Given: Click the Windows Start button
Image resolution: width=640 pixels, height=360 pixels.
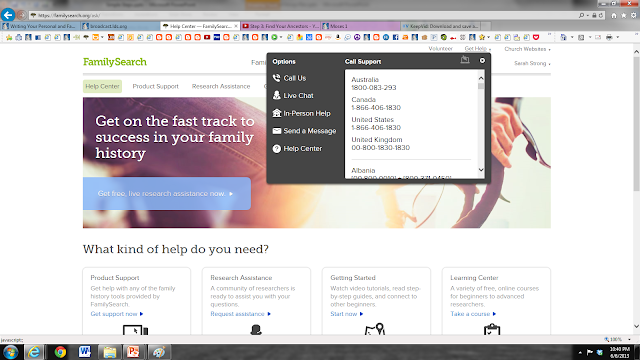Looking at the screenshot, I should pos(11,352).
